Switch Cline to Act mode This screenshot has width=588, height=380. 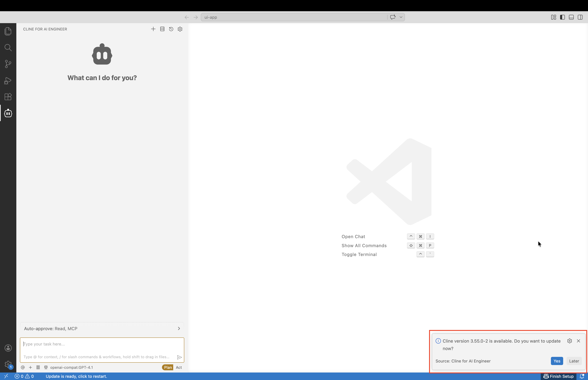[x=179, y=367]
